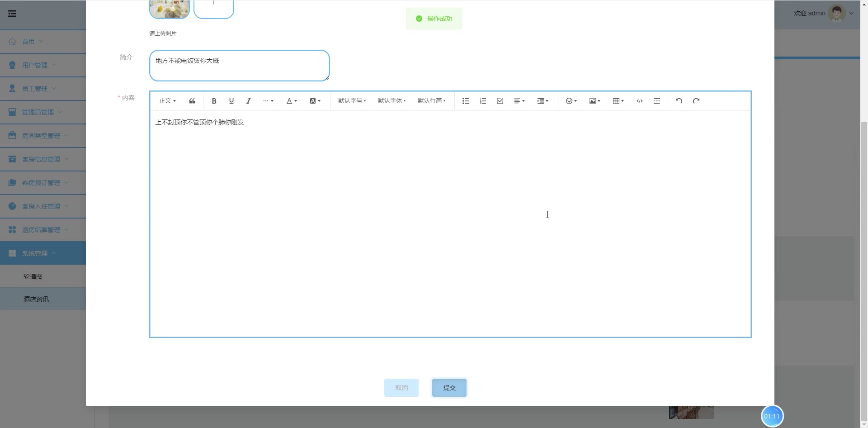Insert a todo checklist

pos(500,101)
